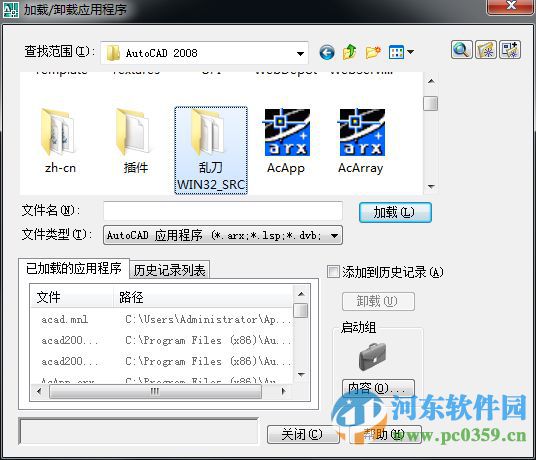Select the zh-cn folder

[60, 141]
